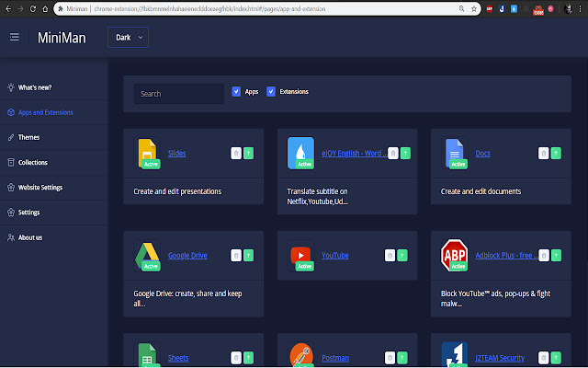Open the hamburger menu beside the MiniMan title

[15, 37]
